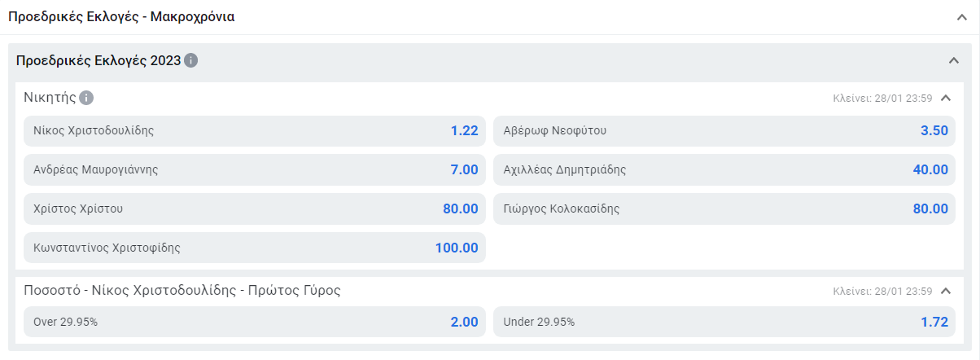Click the Ποσοστό - Νίκος Χριστοδουλίδης - Πρώτος Γύρος title
980x360 pixels.
pos(182,290)
